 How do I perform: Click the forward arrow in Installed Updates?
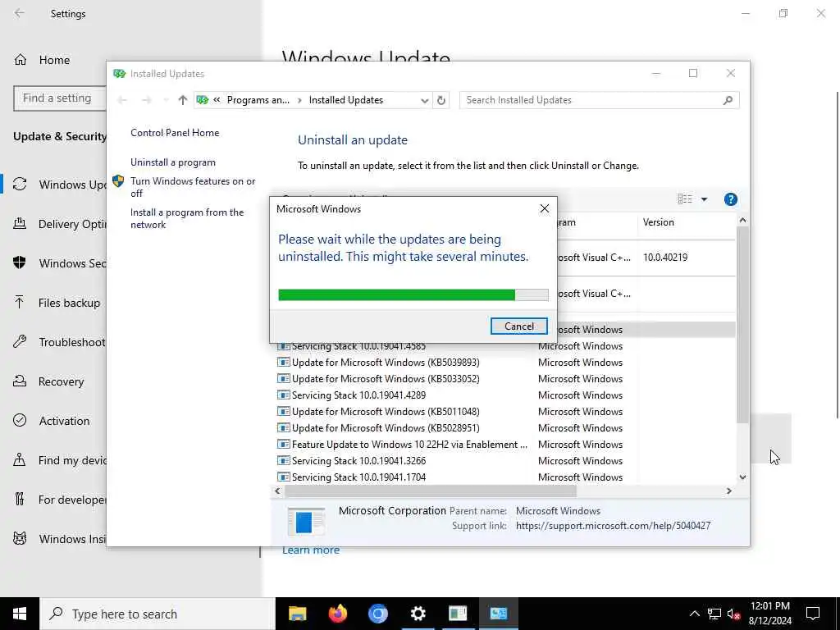point(146,100)
